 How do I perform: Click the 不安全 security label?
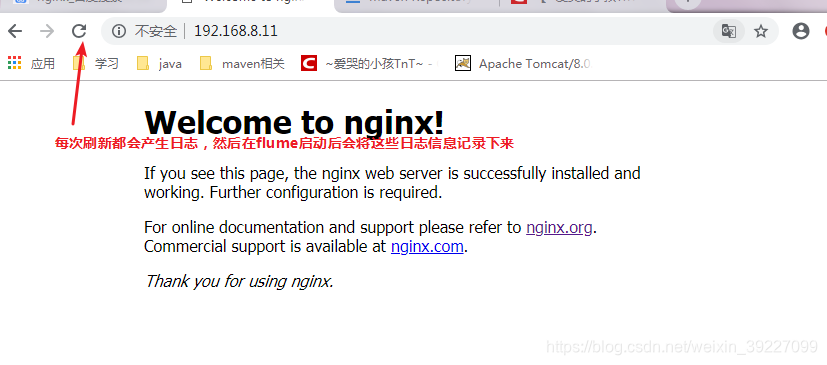[156, 32]
